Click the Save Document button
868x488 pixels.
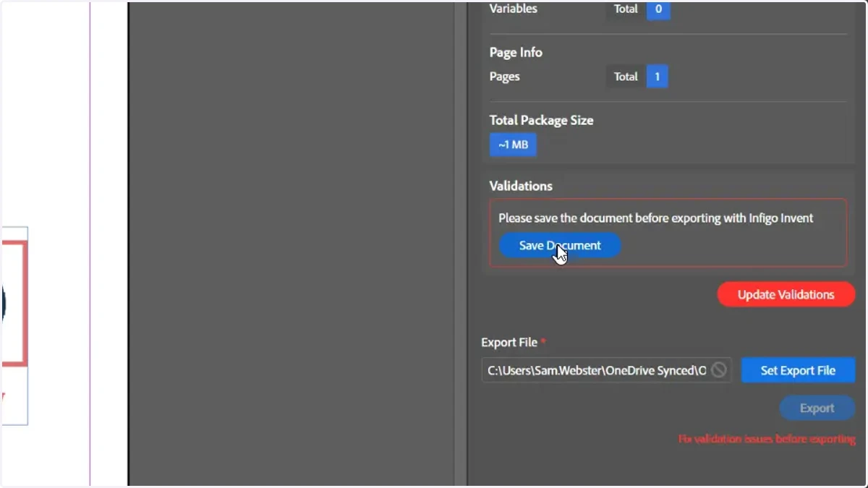click(x=560, y=246)
